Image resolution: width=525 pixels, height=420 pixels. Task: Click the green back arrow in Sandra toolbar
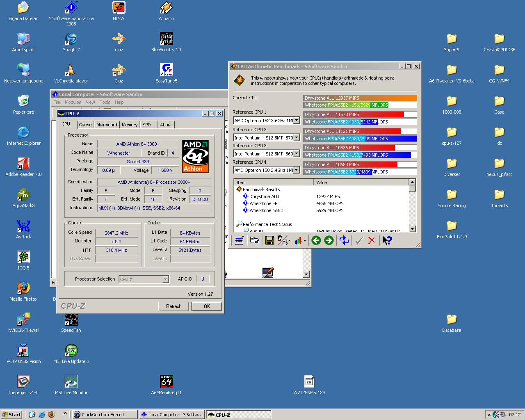[x=316, y=241]
